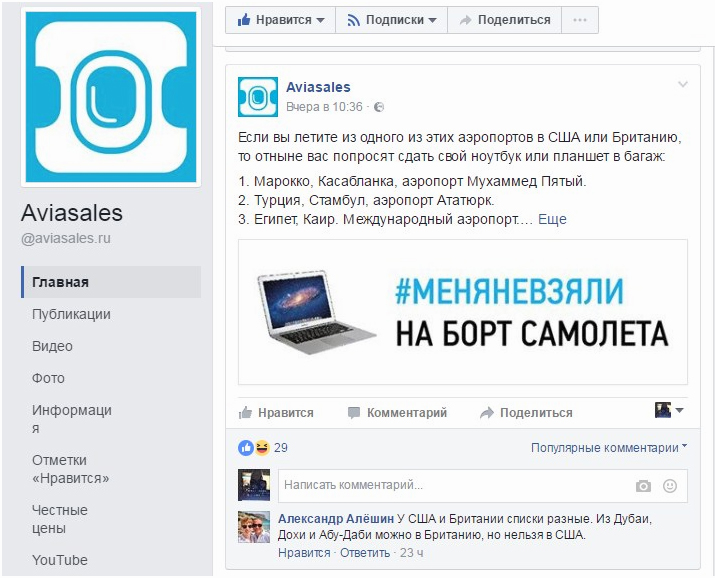Open the profile picture selector dropdown under the post
Screen dimensions: 715x578
(x=669, y=410)
